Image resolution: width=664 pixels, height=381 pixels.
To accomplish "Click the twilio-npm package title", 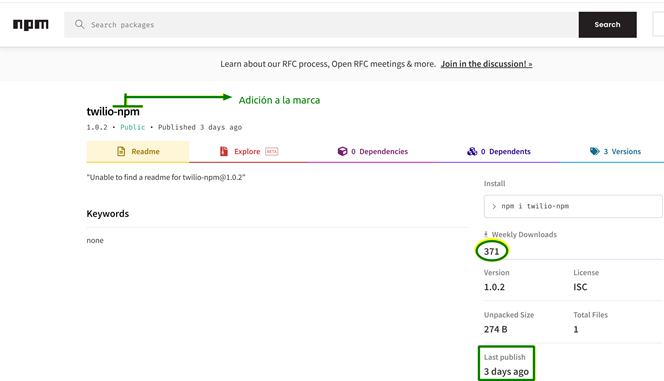I will [x=113, y=111].
